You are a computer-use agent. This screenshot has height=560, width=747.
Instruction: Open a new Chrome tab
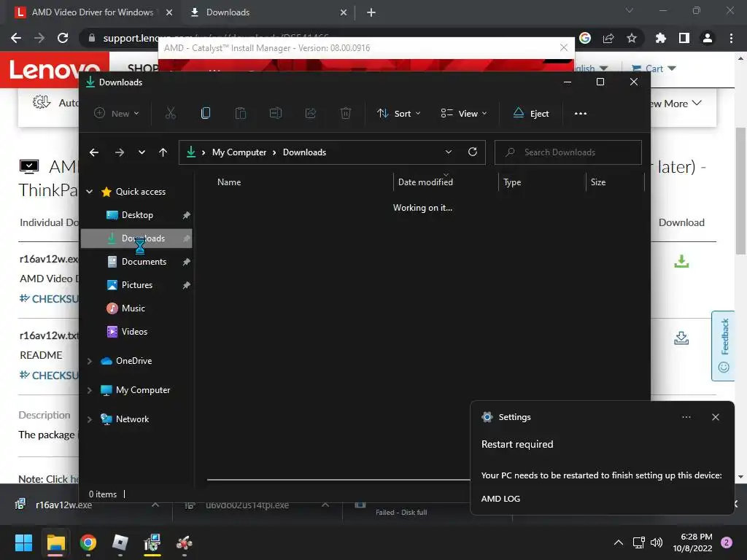coord(371,12)
